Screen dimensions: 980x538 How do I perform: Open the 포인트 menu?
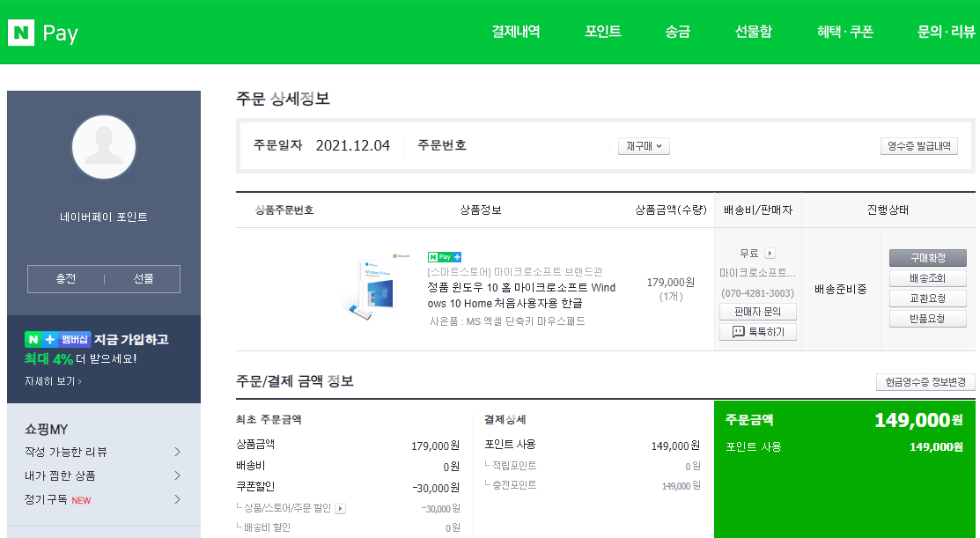602,31
